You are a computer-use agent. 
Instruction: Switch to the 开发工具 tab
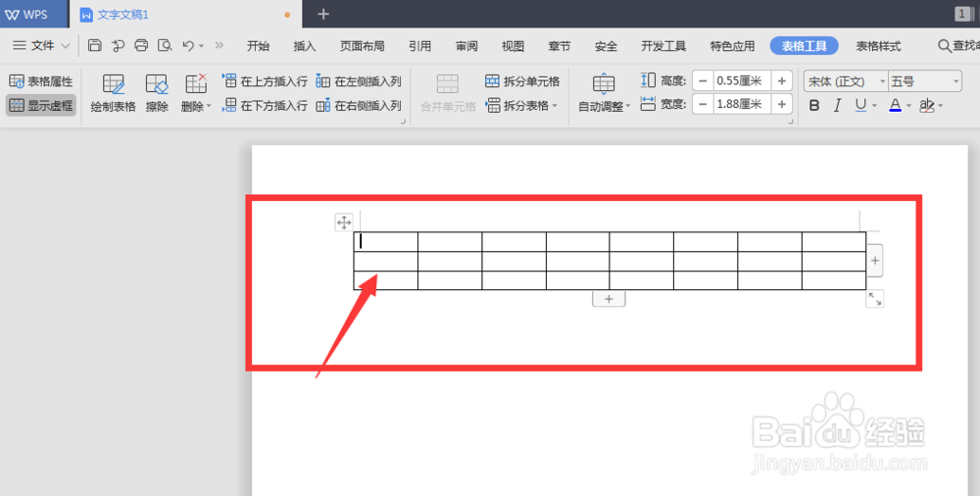click(x=663, y=46)
